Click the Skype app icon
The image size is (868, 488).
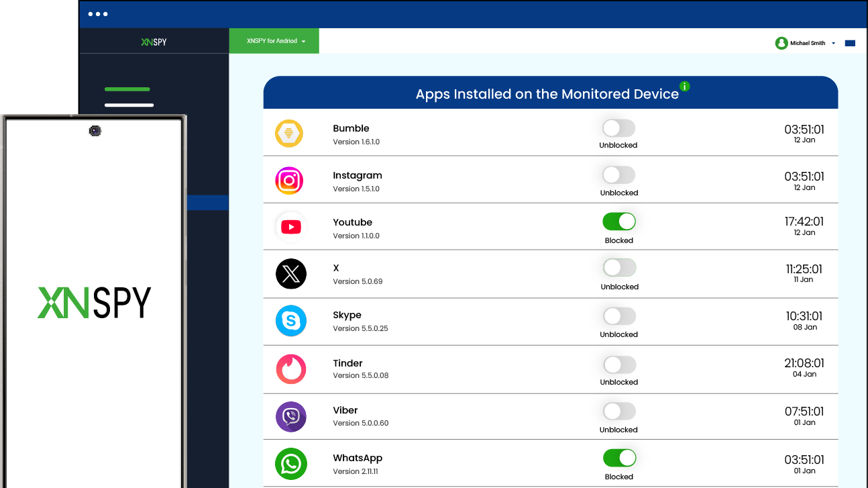[x=291, y=321]
